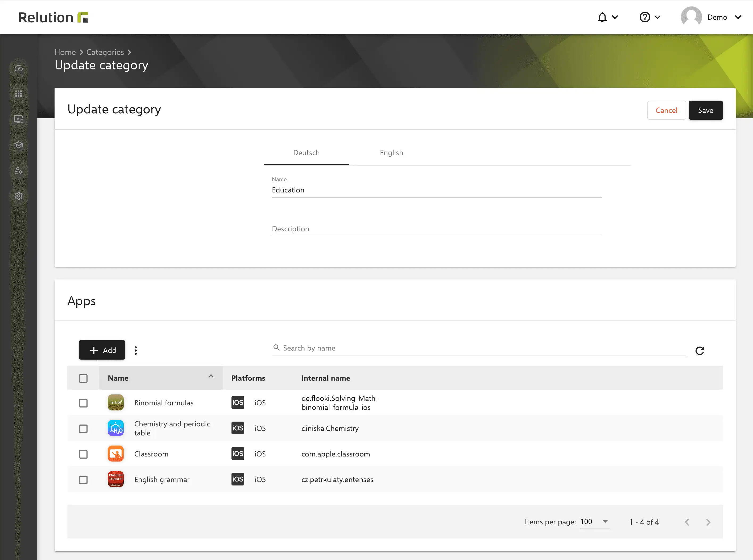Go to the next page arrow
The image size is (753, 560).
coord(708,522)
